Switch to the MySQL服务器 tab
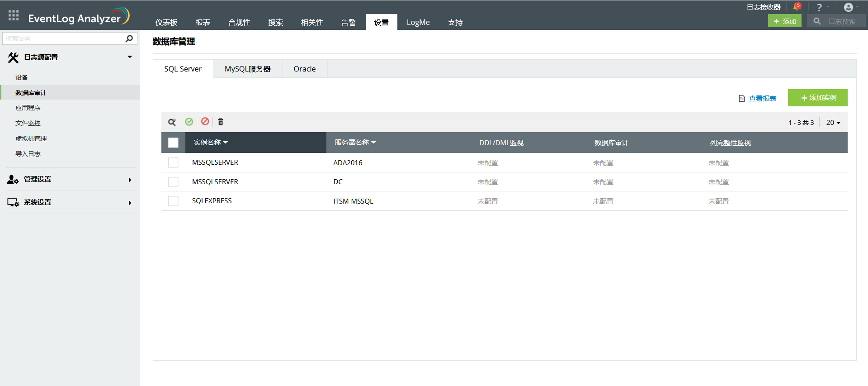 click(x=247, y=69)
